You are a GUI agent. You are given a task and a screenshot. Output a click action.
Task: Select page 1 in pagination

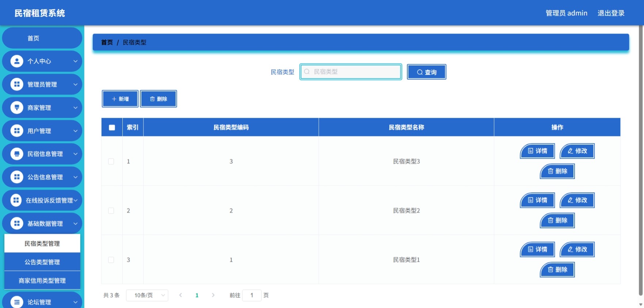tap(197, 295)
